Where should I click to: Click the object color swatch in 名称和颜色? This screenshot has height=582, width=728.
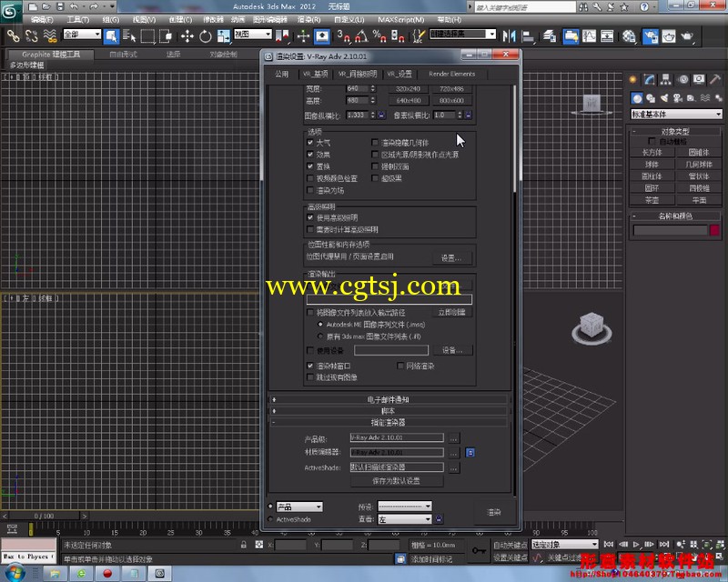714,230
